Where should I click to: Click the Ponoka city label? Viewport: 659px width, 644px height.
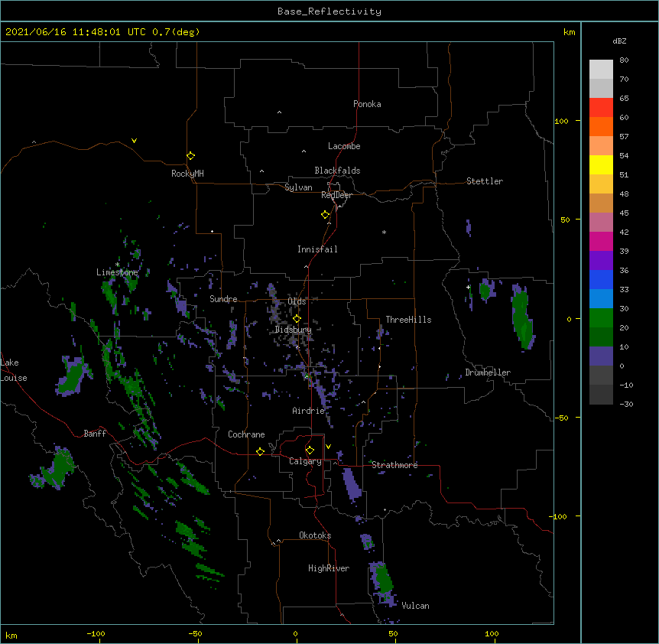click(x=367, y=104)
